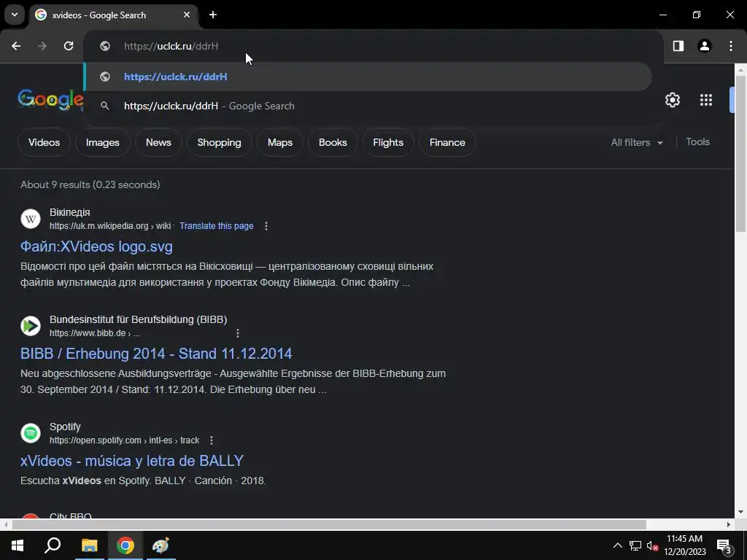747x560 pixels.
Task: Choose the uclck.ru Google Search suggestion
Action: [x=368, y=106]
